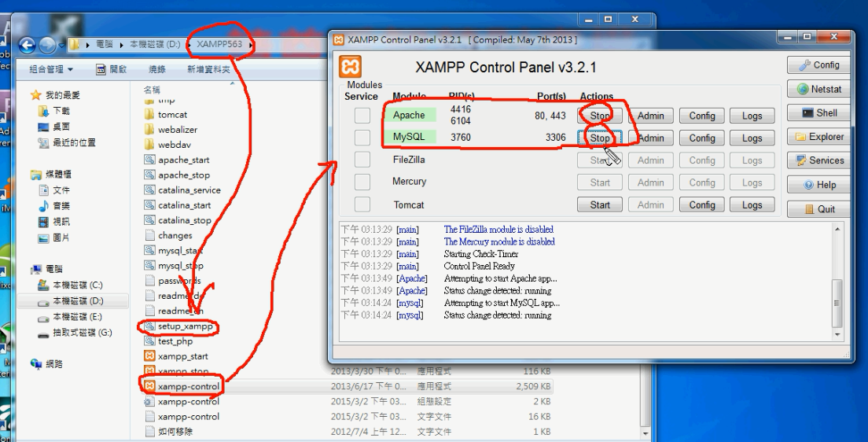The image size is (868, 442).
Task: Toggle Apache service checkbox
Action: (362, 115)
